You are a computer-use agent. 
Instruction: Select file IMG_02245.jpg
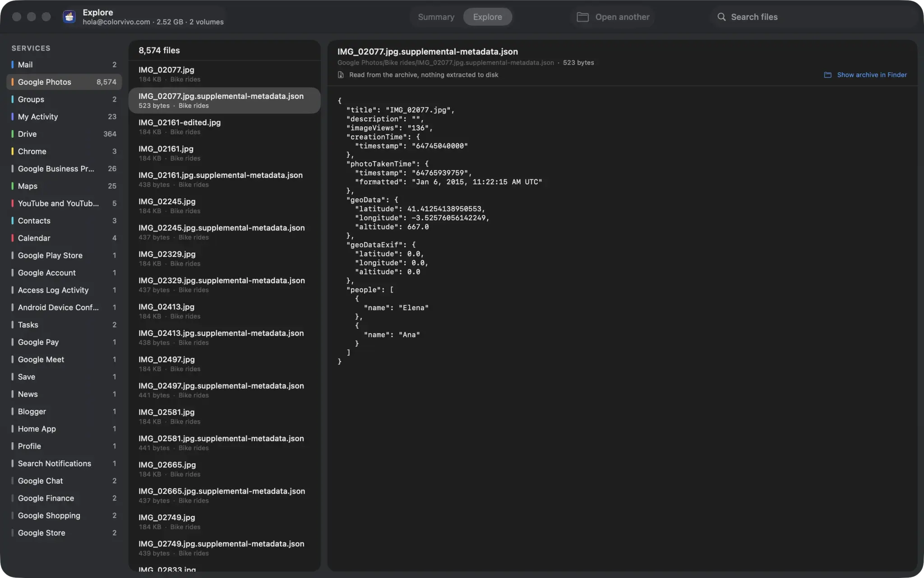[224, 206]
